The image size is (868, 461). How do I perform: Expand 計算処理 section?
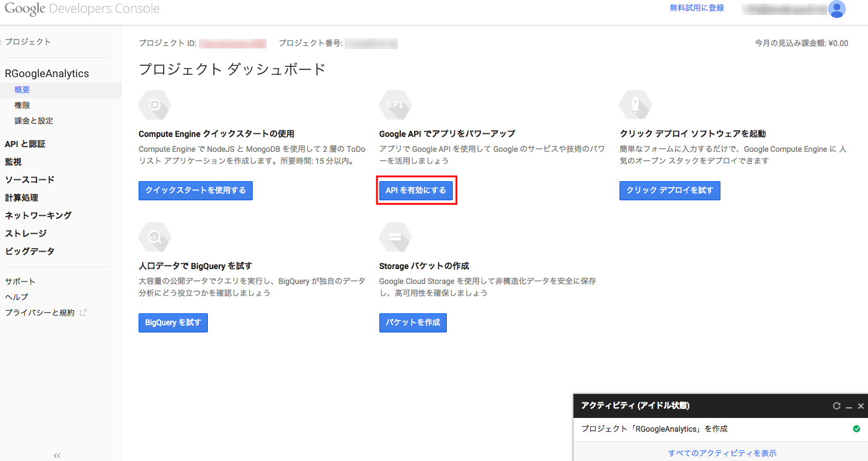point(22,198)
